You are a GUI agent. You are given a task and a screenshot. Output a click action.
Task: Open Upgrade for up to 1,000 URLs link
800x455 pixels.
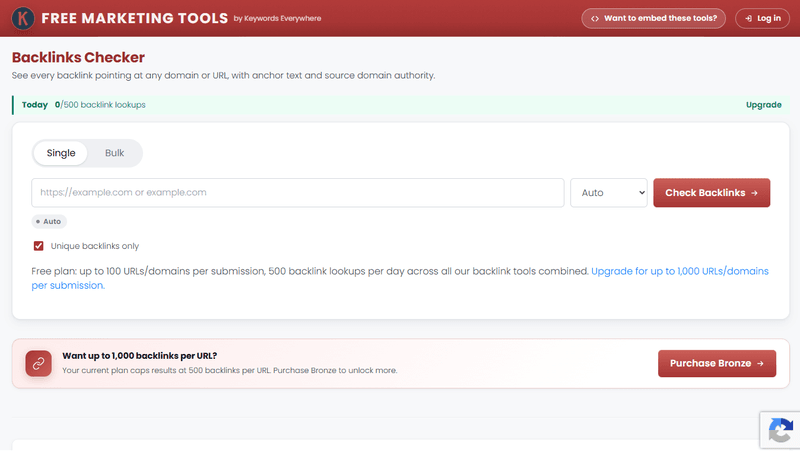point(399,278)
